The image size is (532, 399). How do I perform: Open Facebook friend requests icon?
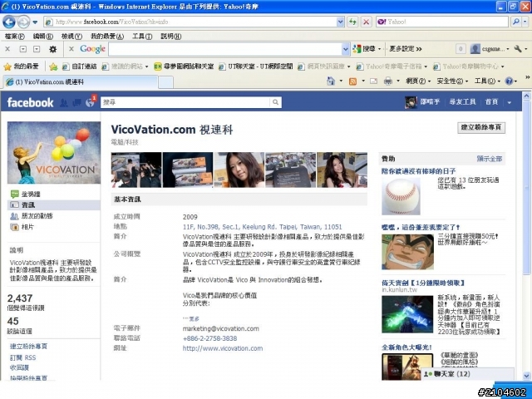[x=64, y=102]
